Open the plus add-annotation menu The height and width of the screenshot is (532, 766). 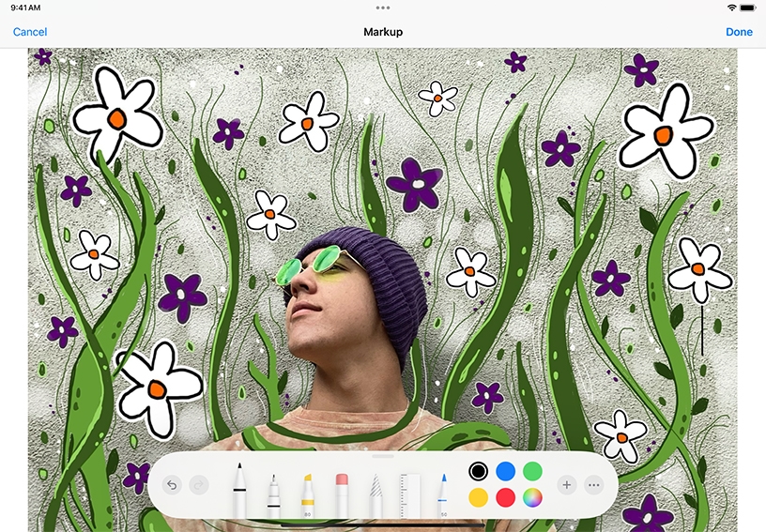pos(566,485)
